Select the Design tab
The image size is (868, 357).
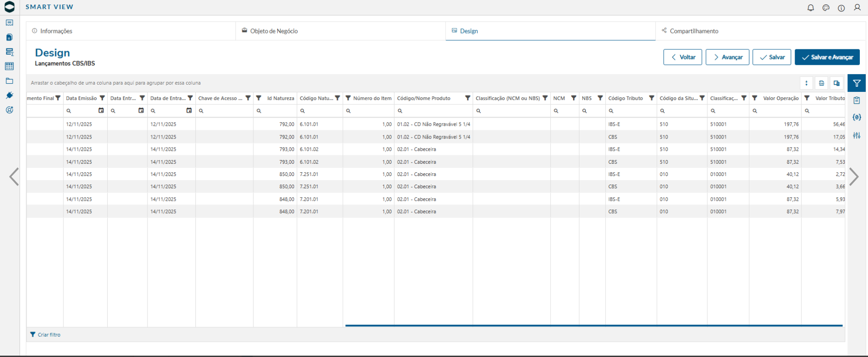[x=550, y=31]
